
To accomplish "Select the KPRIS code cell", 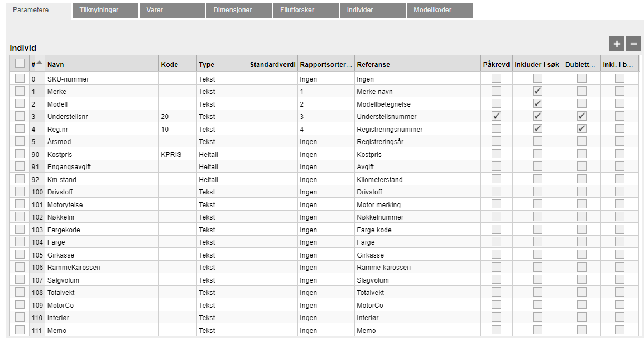I will (x=177, y=154).
